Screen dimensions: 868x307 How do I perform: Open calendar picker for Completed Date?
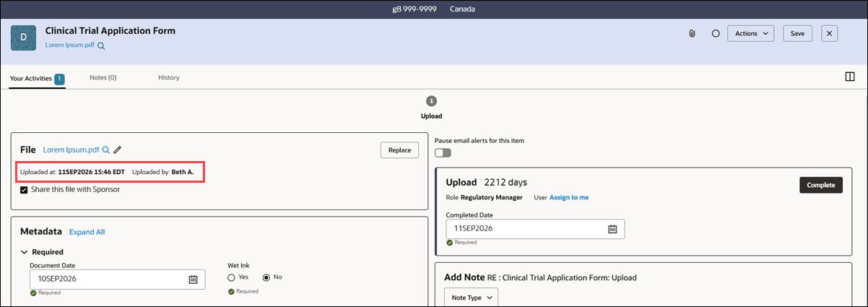click(x=612, y=228)
